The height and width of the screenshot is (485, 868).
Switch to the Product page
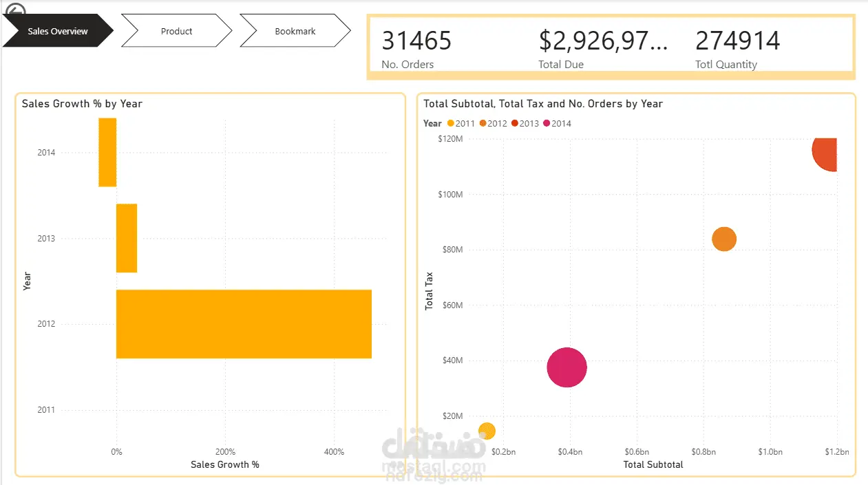pyautogui.click(x=177, y=31)
